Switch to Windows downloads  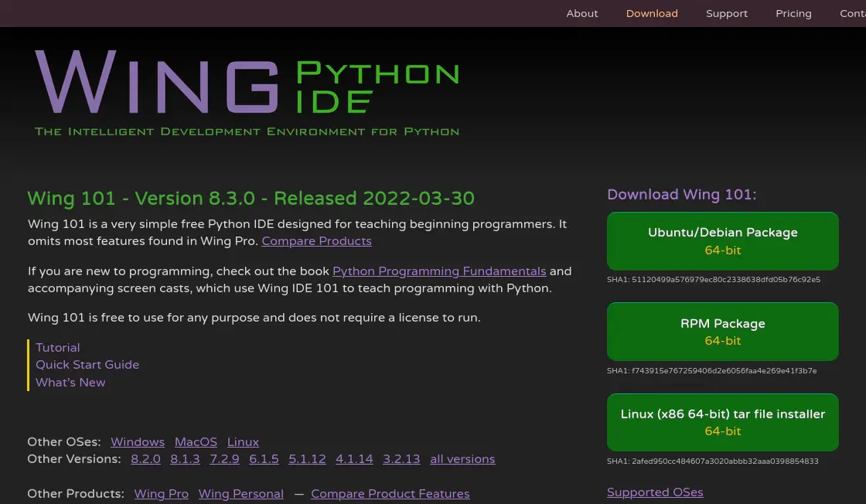click(x=138, y=442)
